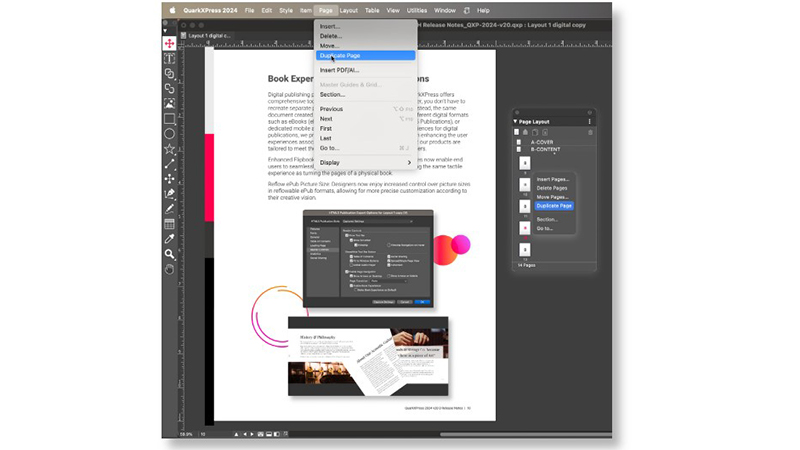Choose Insert Pages... in panel context menu
Image resolution: width=800 pixels, height=450 pixels.
click(x=554, y=179)
